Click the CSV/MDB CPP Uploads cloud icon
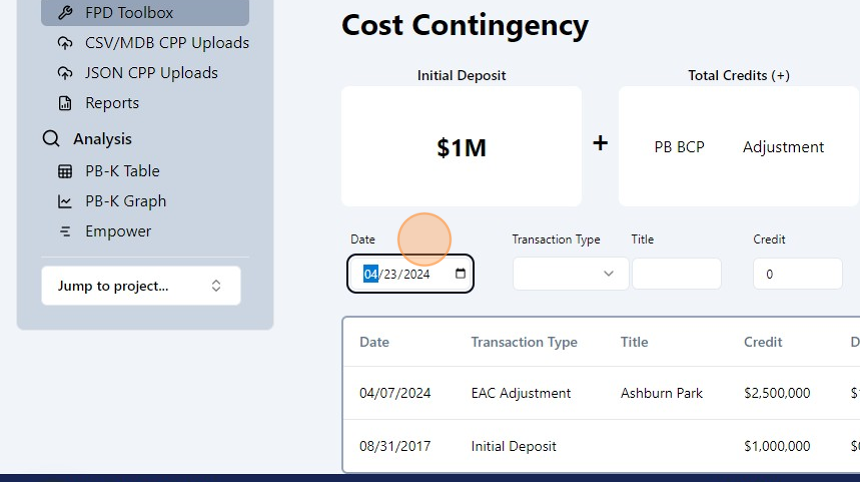This screenshot has width=860, height=482. coord(65,43)
